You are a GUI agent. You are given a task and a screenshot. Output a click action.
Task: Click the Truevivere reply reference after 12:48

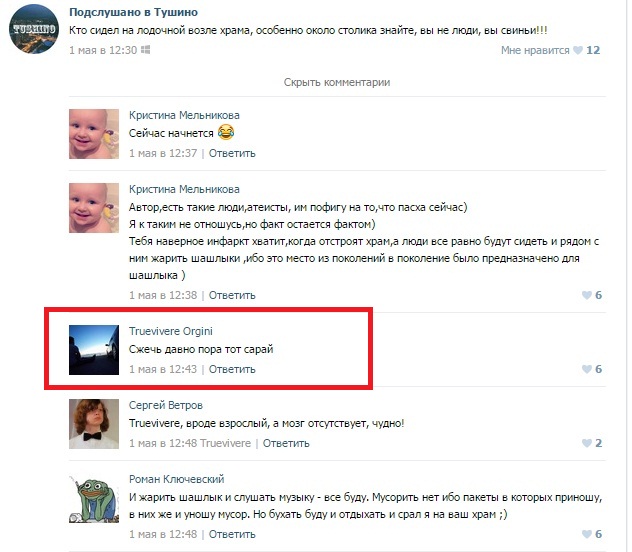[225, 444]
